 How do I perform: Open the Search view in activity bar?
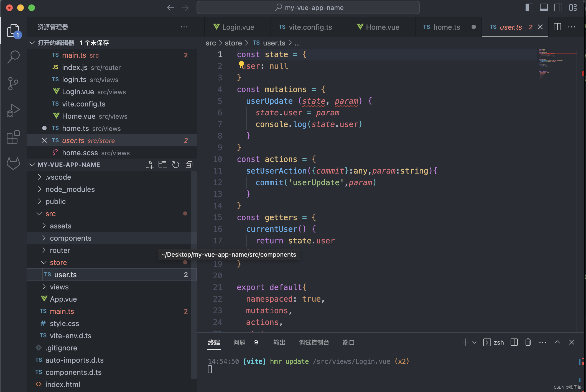click(13, 57)
